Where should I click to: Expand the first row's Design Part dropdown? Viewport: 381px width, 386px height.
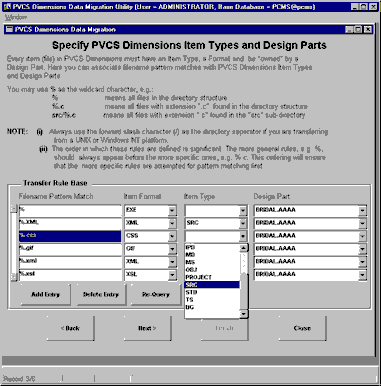(362, 210)
